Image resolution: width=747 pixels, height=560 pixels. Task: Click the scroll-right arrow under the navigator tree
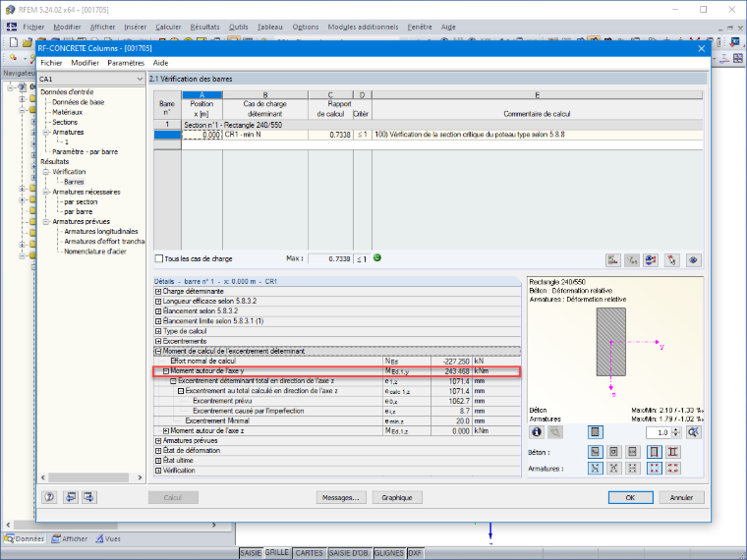[140, 477]
